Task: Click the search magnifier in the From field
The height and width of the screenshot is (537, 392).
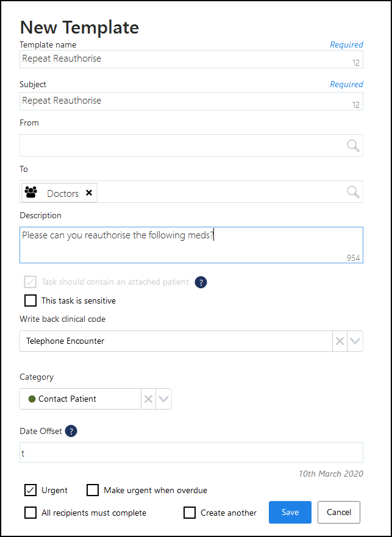Action: [x=353, y=145]
